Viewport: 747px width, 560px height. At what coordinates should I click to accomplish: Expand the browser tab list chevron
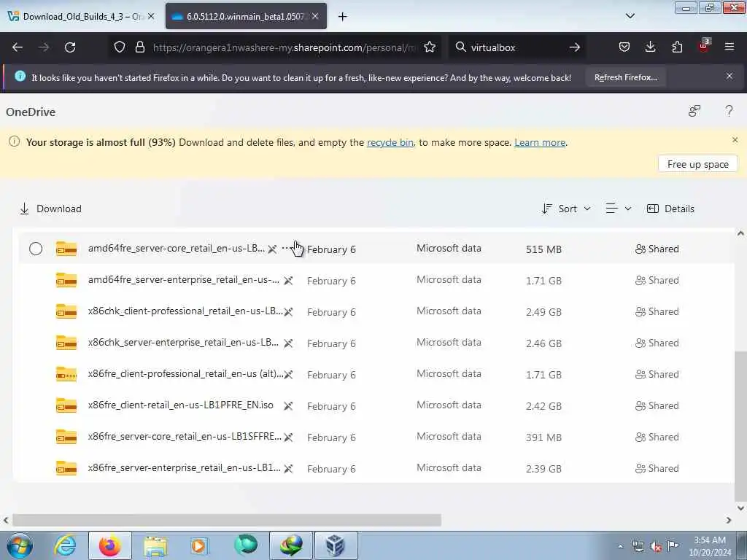630,16
